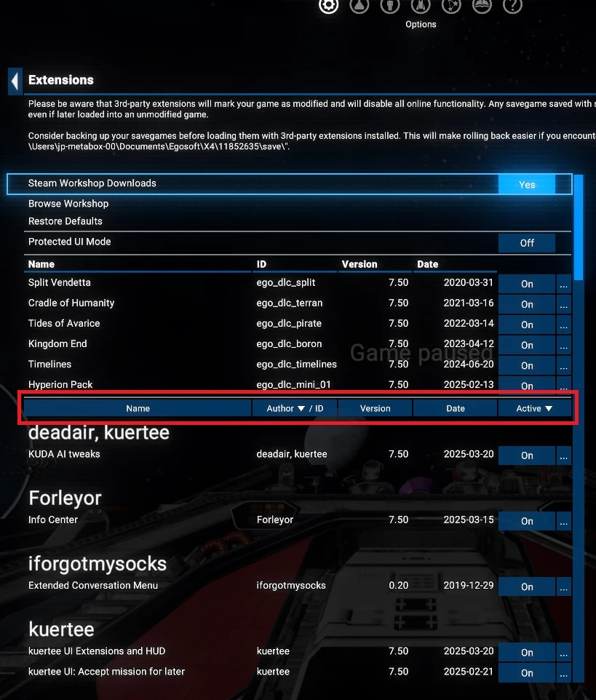Open the Options gear icon

(x=329, y=5)
